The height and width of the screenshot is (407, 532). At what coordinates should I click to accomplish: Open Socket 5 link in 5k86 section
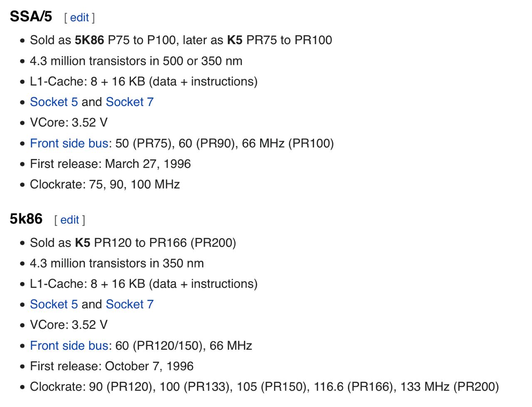point(54,304)
